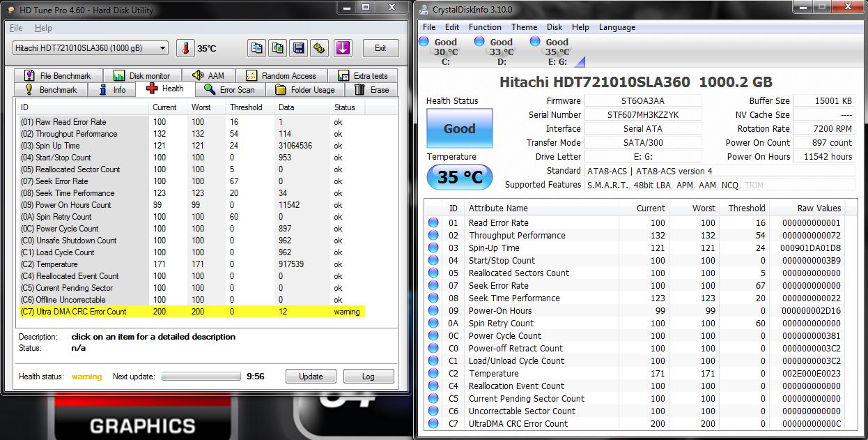Viewport: 868px width, 440px height.
Task: Select the Ultra DMA CRC Error Count warning row
Action: [191, 312]
